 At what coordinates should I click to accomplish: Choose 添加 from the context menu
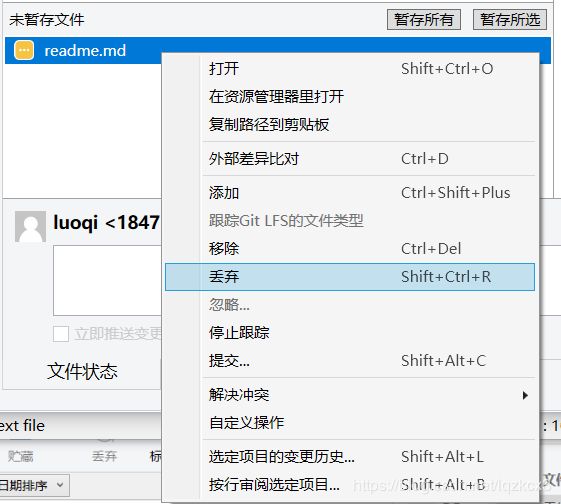tap(350, 193)
